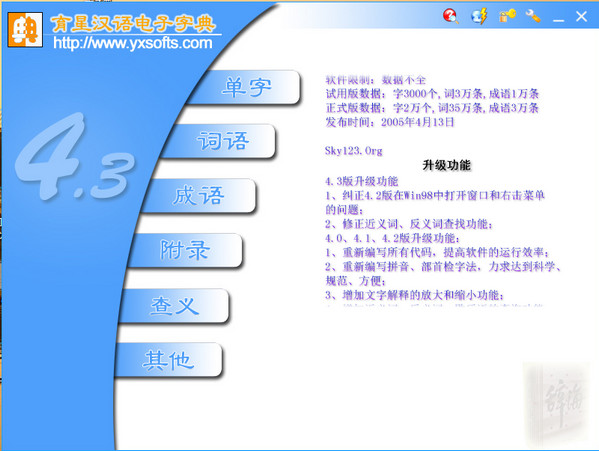
Task: Click the globe lightning update icon
Action: [x=479, y=16]
